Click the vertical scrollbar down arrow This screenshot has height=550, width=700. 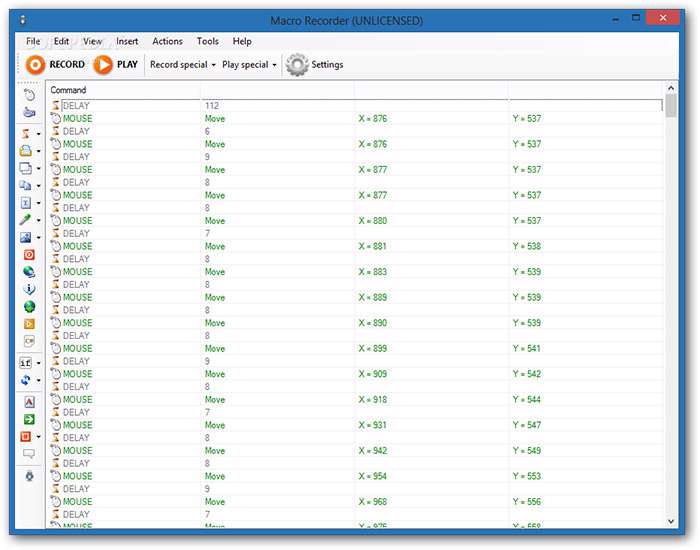pos(670,520)
